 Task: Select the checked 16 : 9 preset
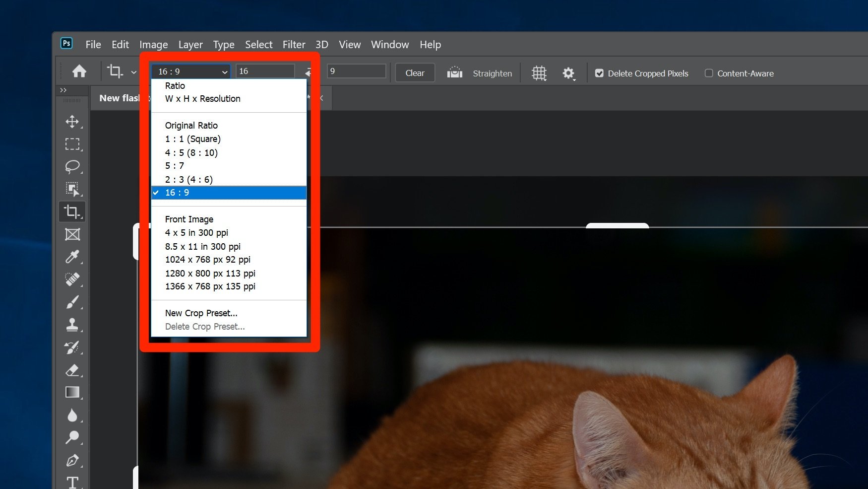[x=229, y=193]
